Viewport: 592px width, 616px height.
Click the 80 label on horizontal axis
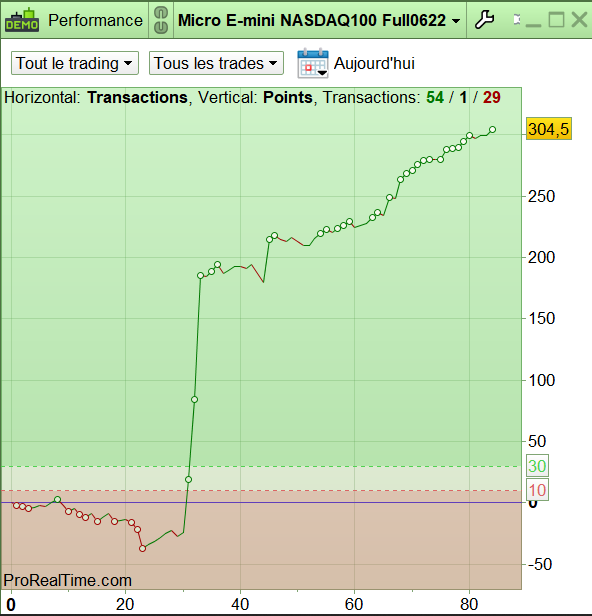coord(469,604)
